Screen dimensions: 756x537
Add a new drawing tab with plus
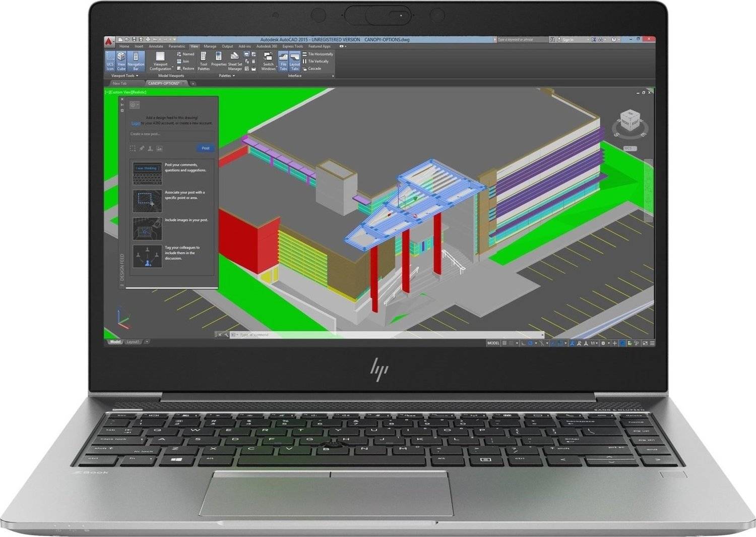[x=193, y=83]
